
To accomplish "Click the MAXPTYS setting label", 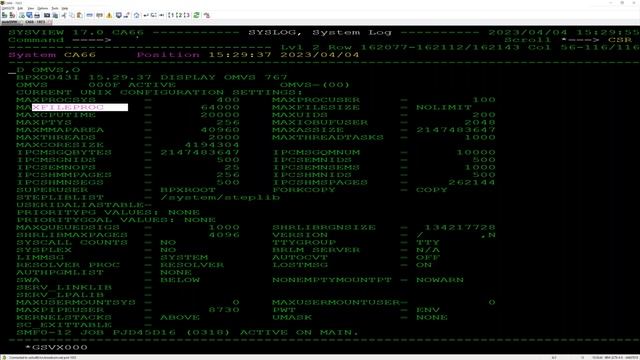I will coord(44,122).
